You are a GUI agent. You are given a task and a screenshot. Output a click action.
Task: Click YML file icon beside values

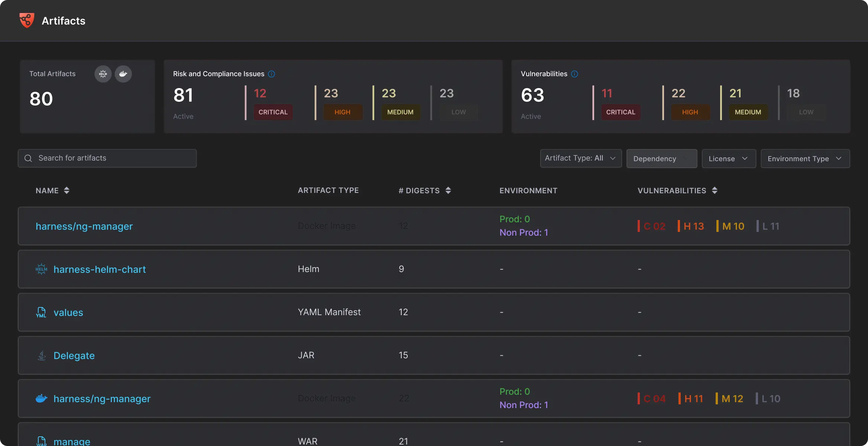click(x=41, y=312)
